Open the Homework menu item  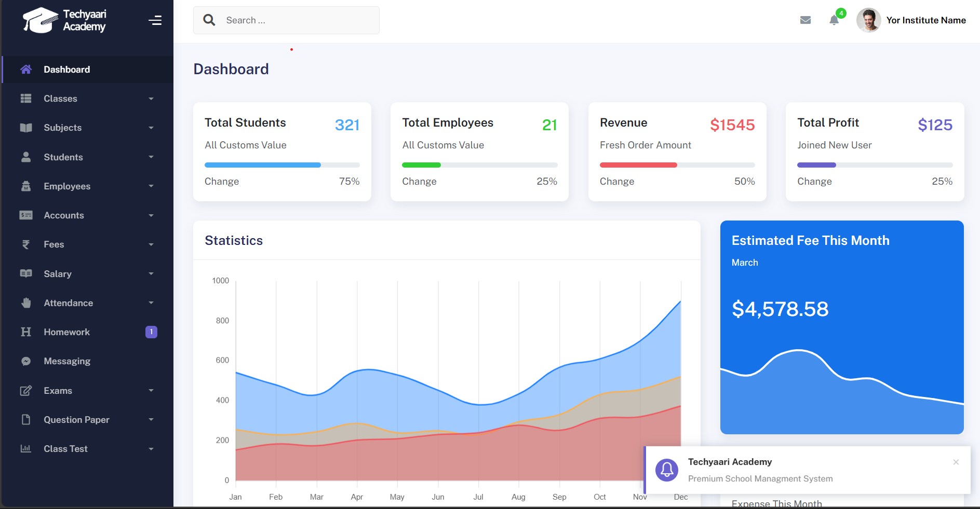pos(67,332)
